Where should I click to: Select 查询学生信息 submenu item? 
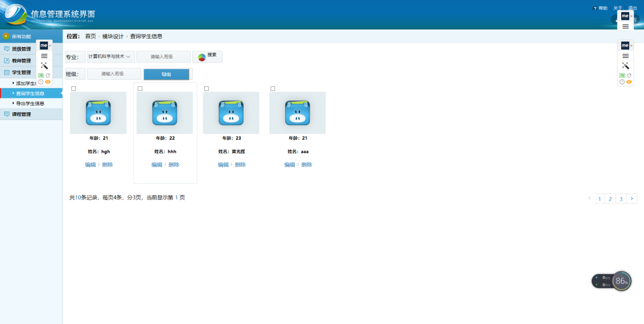pyautogui.click(x=30, y=93)
